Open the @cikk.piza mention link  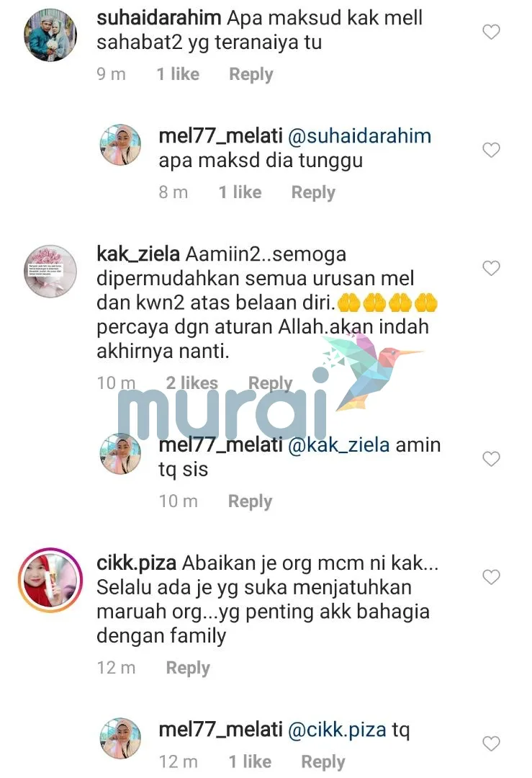[337, 730]
